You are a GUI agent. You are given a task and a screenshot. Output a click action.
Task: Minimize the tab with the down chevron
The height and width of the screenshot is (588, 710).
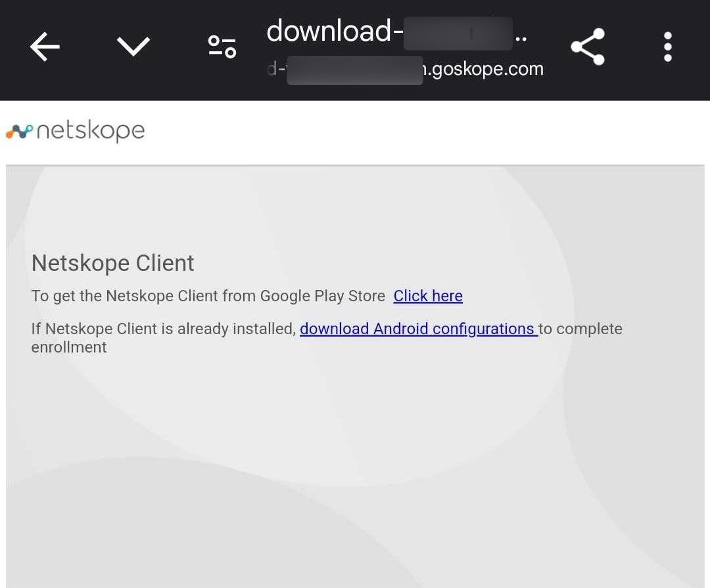click(x=133, y=46)
